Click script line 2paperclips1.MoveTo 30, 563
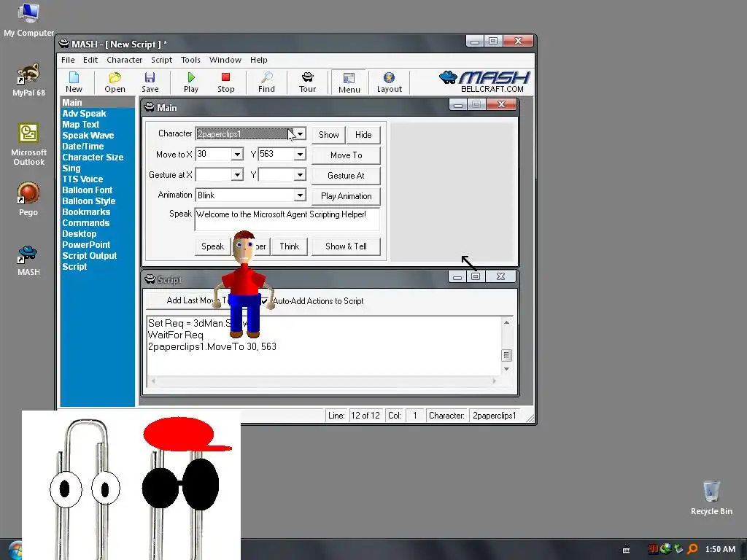The image size is (747, 560). pyautogui.click(x=212, y=346)
